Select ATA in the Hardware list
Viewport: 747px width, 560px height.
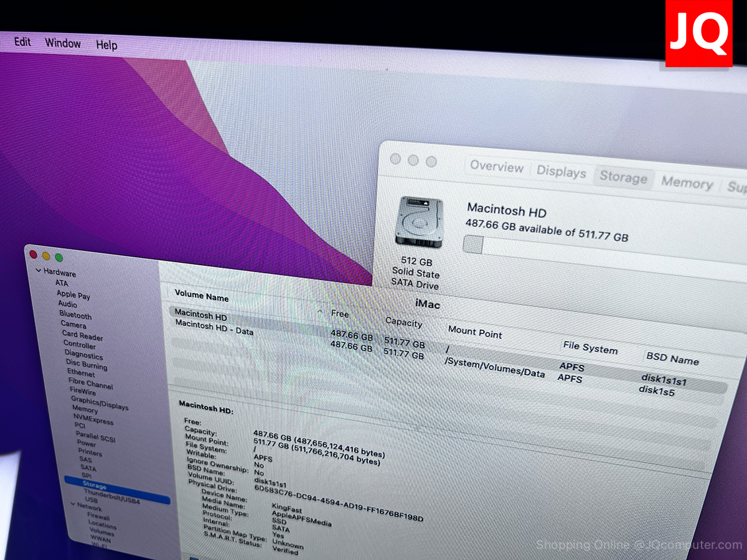pos(62,283)
